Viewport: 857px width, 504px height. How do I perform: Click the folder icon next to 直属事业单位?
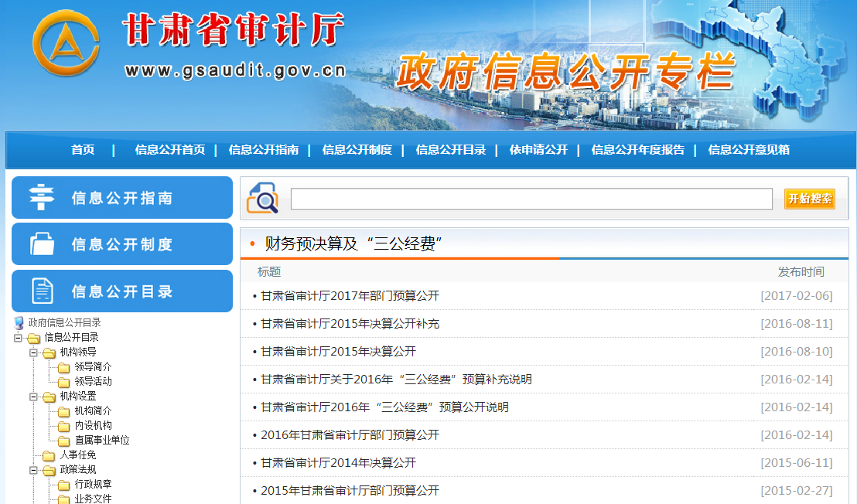pos(63,441)
